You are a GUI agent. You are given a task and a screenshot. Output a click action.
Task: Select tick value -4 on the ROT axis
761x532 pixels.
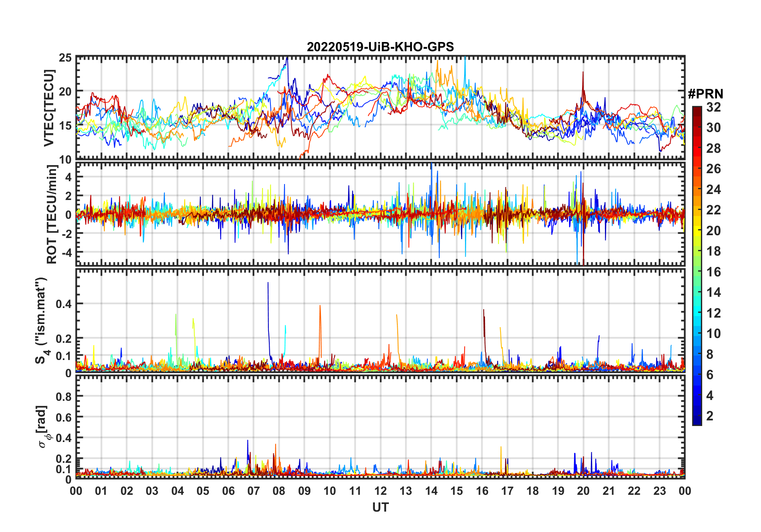click(67, 252)
